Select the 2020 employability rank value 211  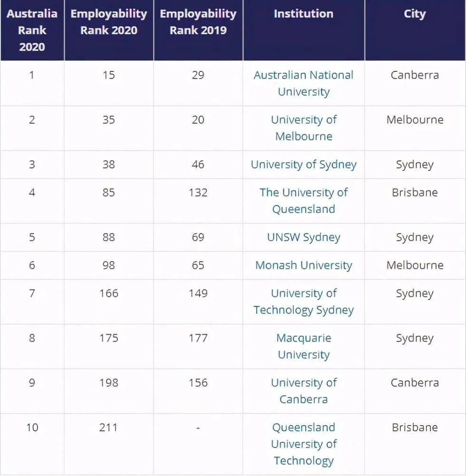[108, 427]
